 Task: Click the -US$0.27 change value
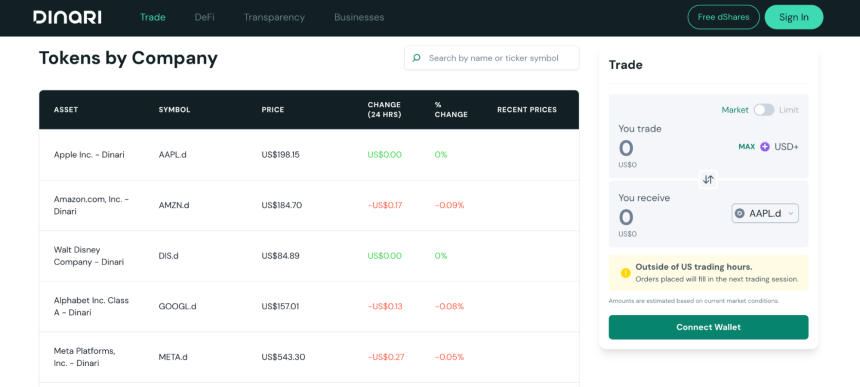[386, 357]
